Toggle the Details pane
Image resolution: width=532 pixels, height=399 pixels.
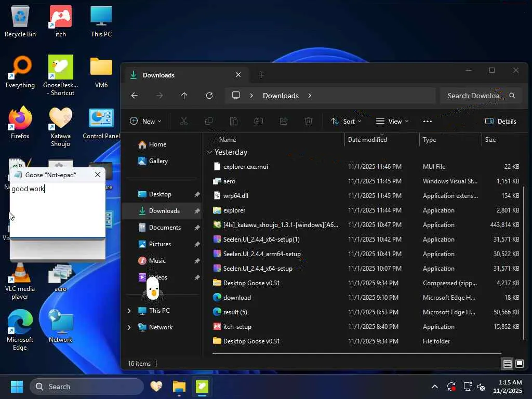(500, 121)
